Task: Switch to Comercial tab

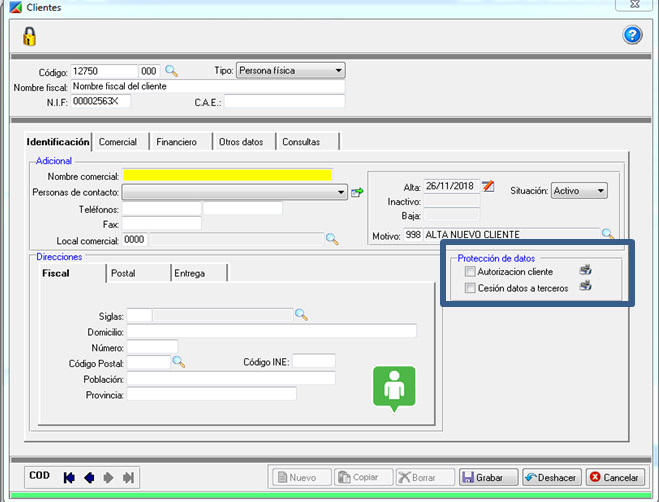Action: (118, 142)
